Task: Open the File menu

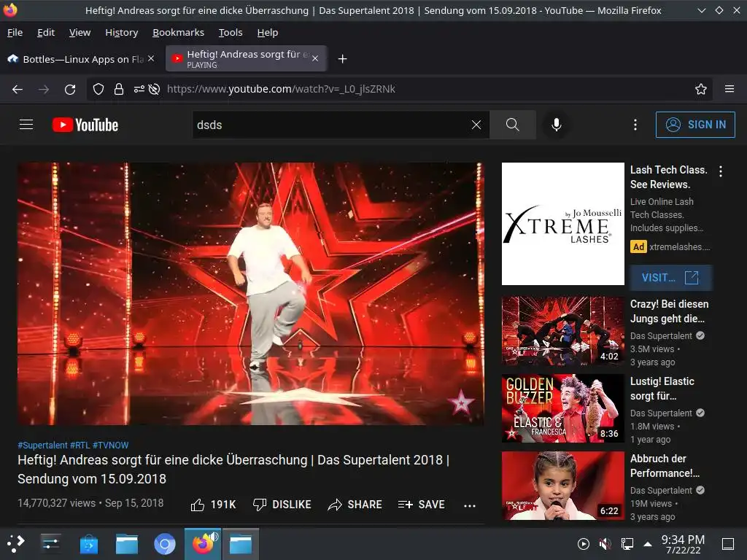Action: coord(15,32)
